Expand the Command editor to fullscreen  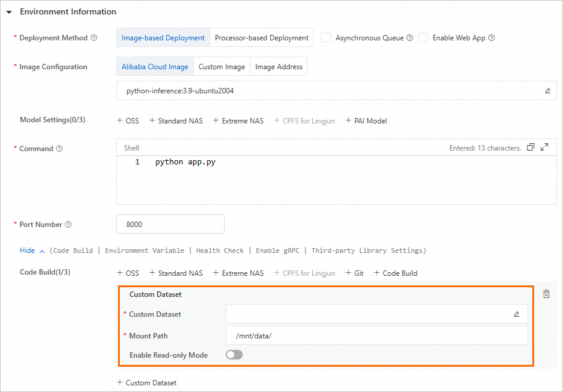point(544,148)
